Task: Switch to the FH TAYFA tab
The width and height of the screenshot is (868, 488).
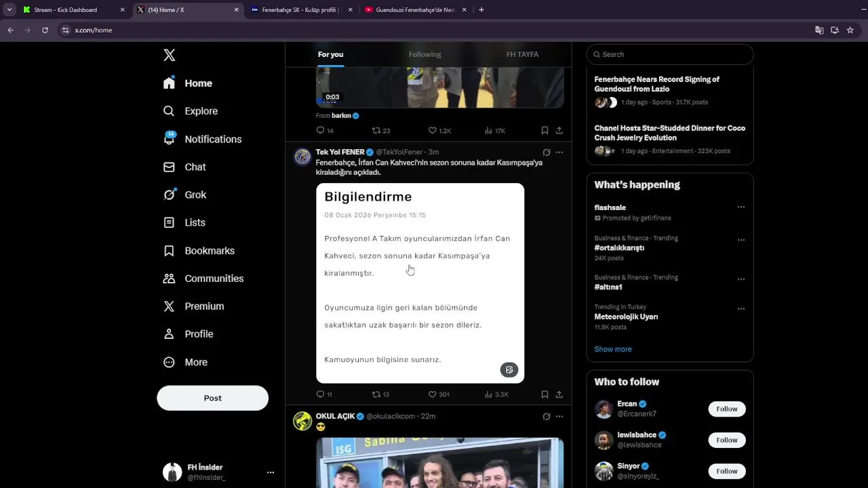Action: [x=522, y=54]
